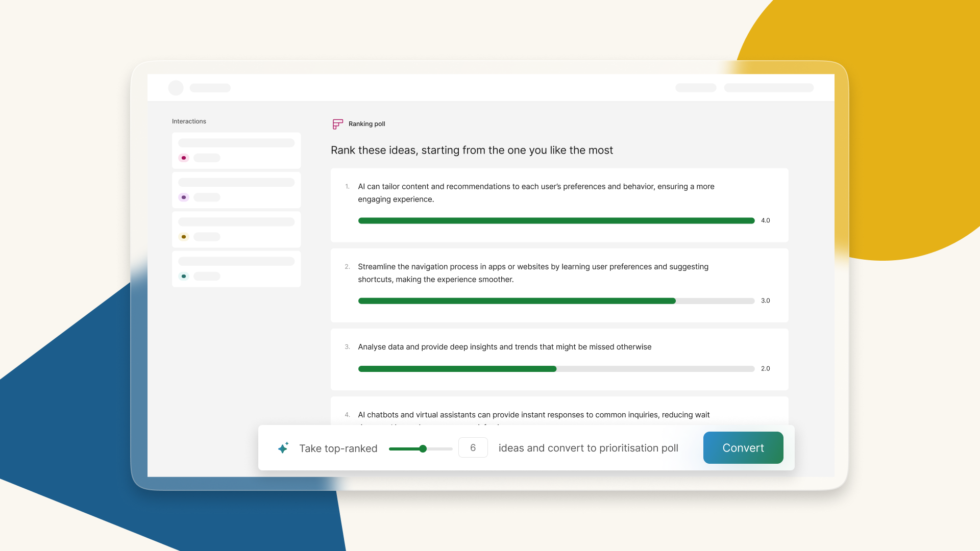Click the Ranking poll label text
The width and height of the screenshot is (980, 551).
click(366, 124)
